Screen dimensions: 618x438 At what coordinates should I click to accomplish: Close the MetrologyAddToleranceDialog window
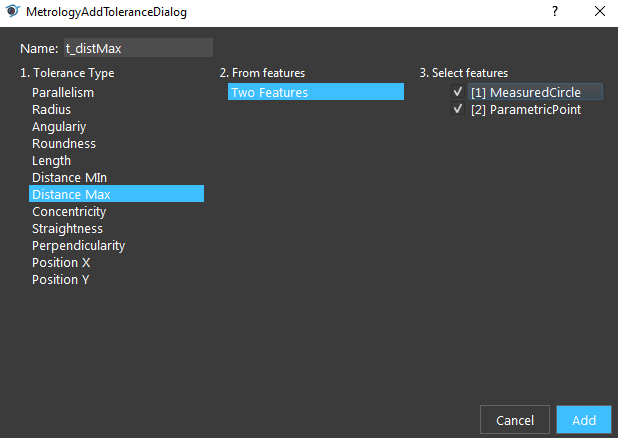[600, 11]
